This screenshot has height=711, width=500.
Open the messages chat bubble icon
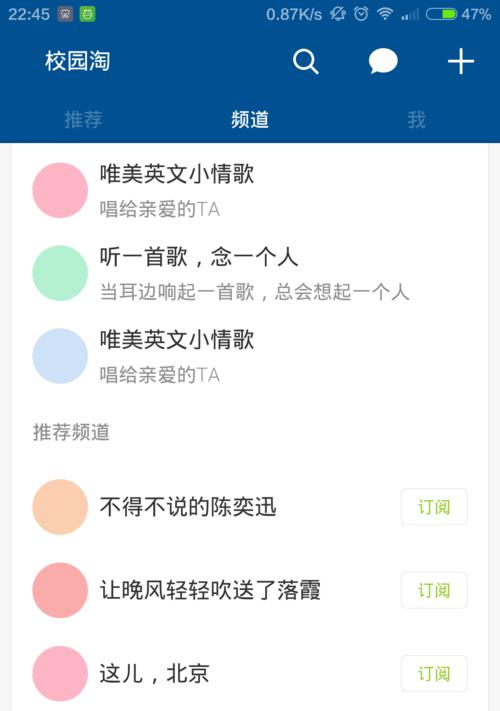(x=383, y=61)
